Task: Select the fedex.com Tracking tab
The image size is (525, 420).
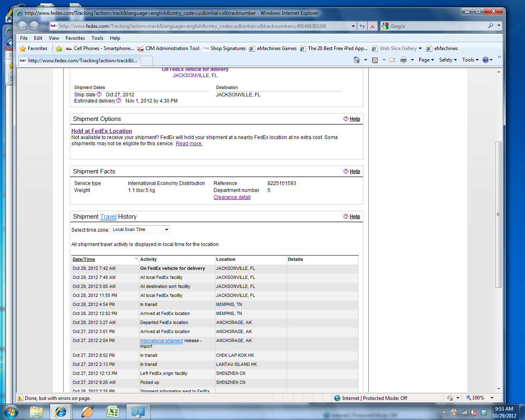Action: (x=79, y=60)
